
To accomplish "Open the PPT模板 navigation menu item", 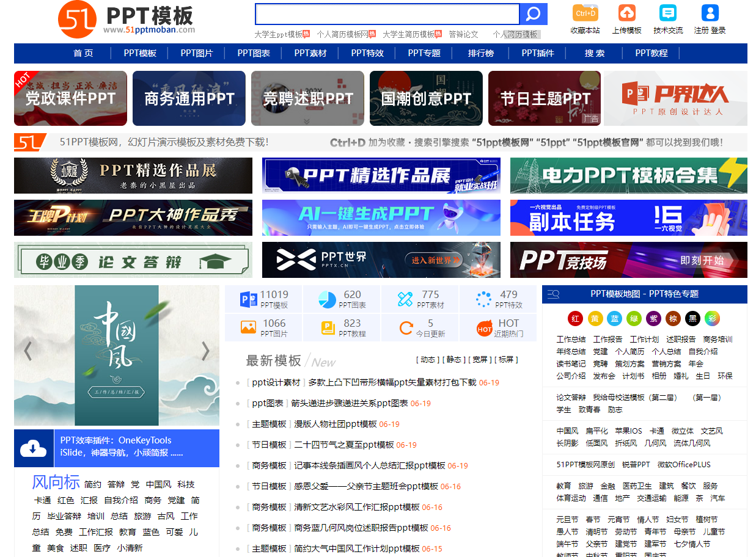I will coord(140,53).
